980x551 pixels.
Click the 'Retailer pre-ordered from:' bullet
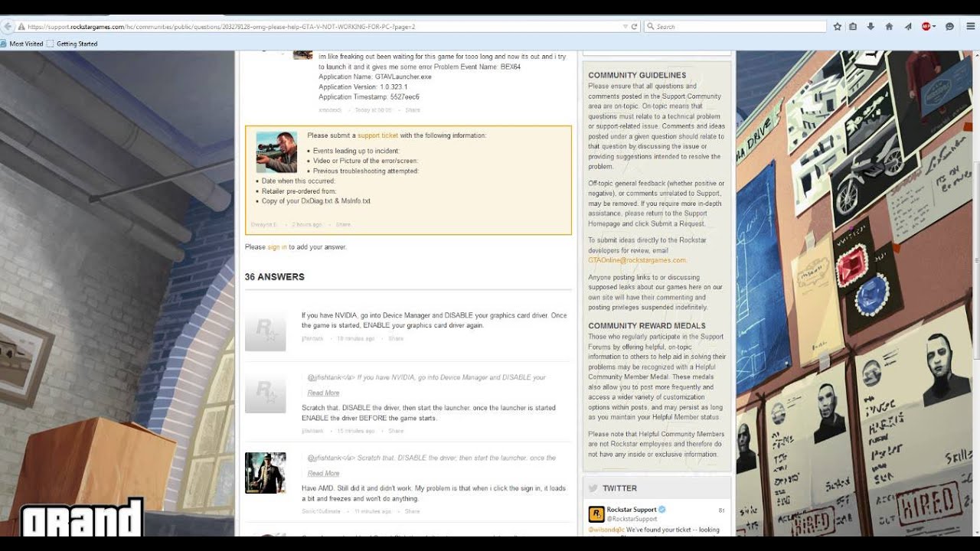[x=299, y=191]
